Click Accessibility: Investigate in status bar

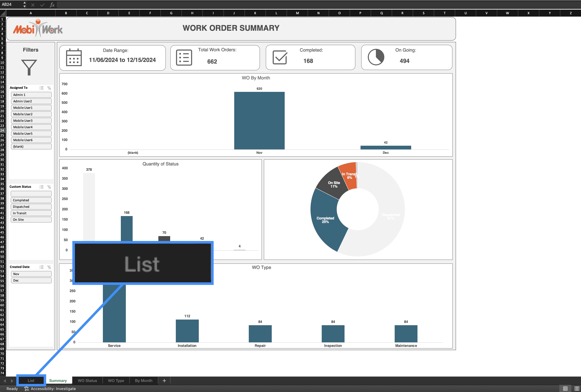[x=50, y=388]
